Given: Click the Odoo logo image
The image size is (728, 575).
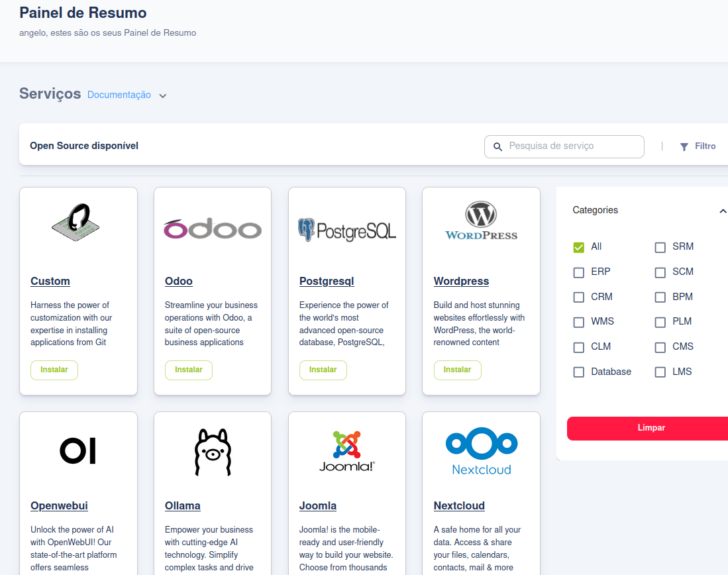Looking at the screenshot, I should click(x=213, y=228).
